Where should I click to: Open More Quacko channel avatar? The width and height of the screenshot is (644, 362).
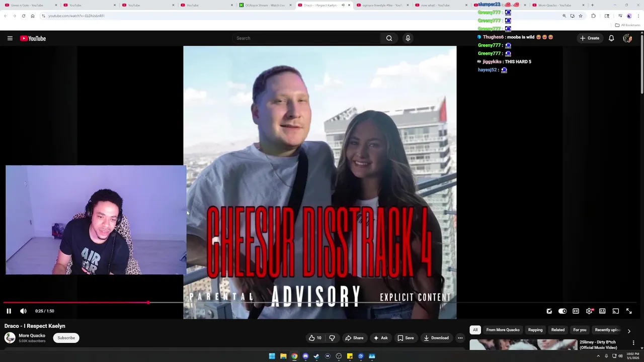click(x=10, y=338)
